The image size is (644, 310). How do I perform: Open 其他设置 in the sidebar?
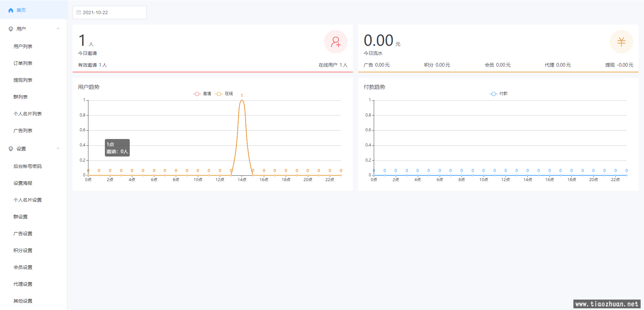click(23, 301)
